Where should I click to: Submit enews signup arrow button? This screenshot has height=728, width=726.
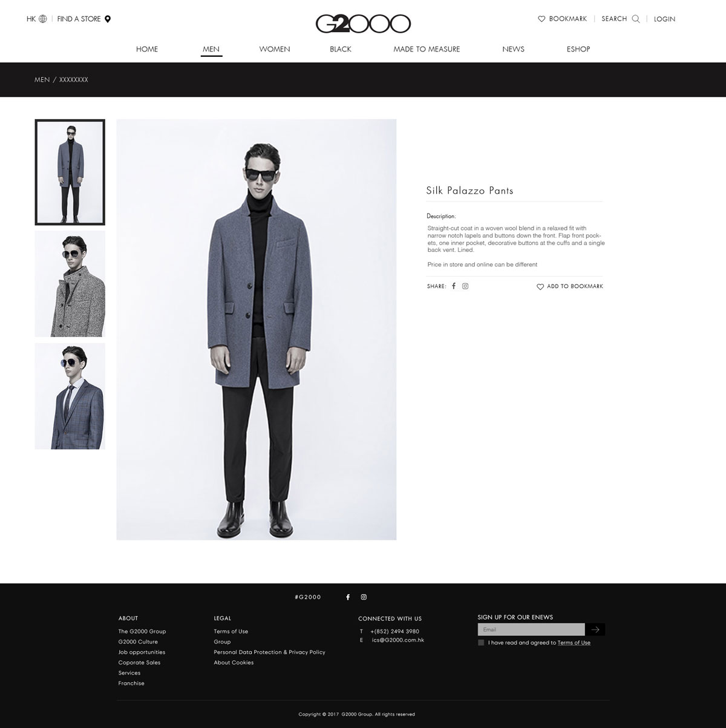coord(595,629)
